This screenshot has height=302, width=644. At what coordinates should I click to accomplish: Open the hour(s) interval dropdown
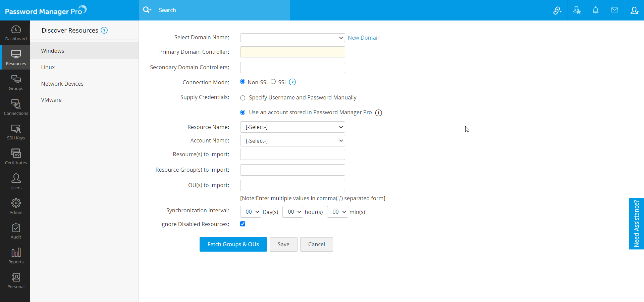point(293,212)
